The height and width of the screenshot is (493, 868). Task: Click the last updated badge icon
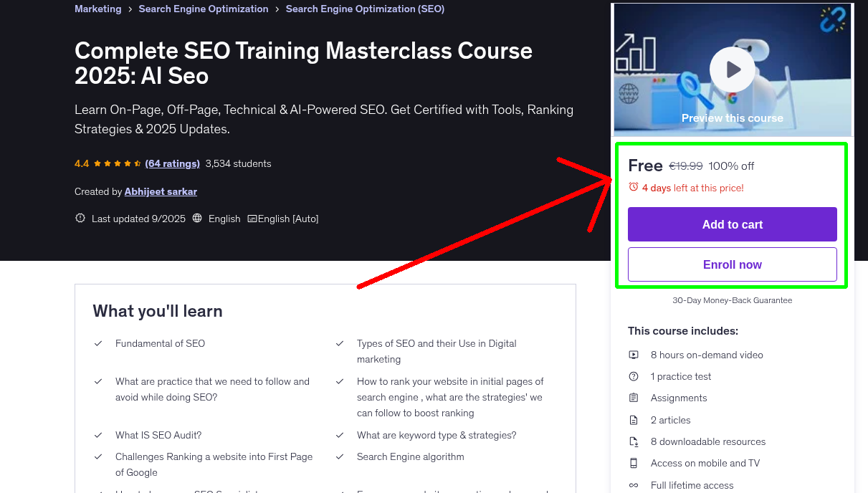(x=80, y=219)
